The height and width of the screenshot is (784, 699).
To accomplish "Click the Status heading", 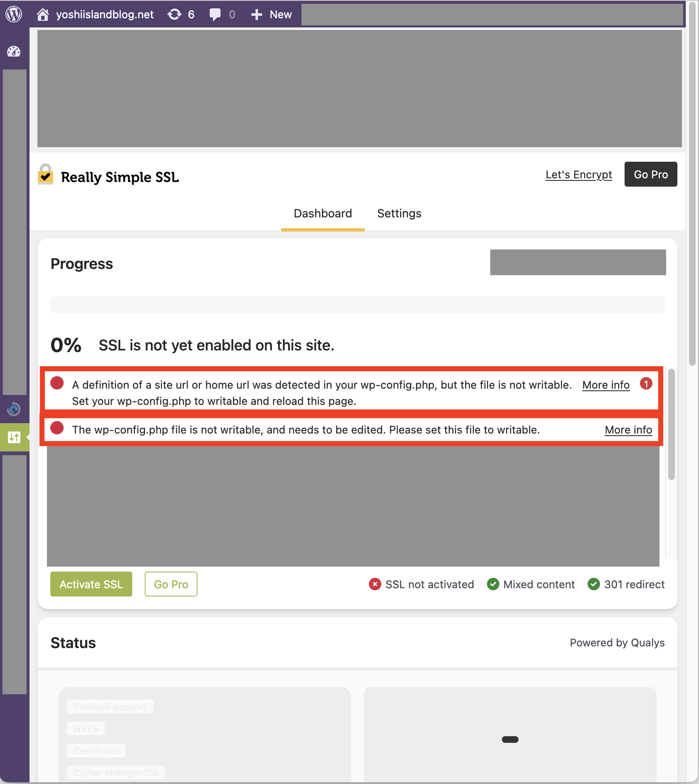I will point(73,643).
